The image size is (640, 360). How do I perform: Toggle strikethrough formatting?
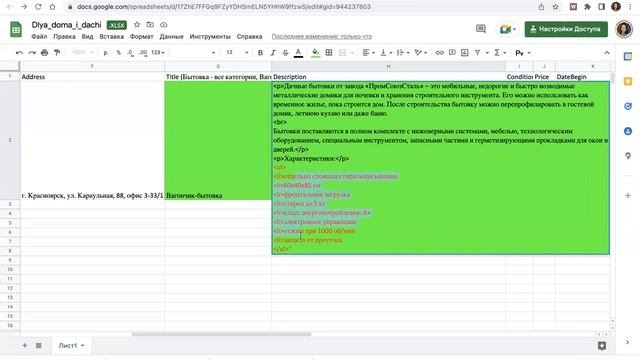tap(285, 53)
